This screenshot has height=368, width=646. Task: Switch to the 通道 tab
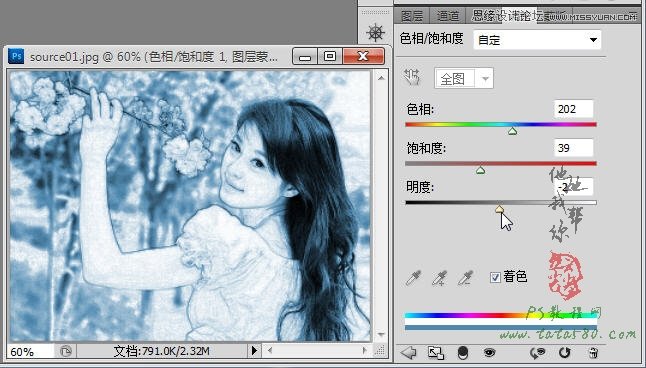(448, 16)
